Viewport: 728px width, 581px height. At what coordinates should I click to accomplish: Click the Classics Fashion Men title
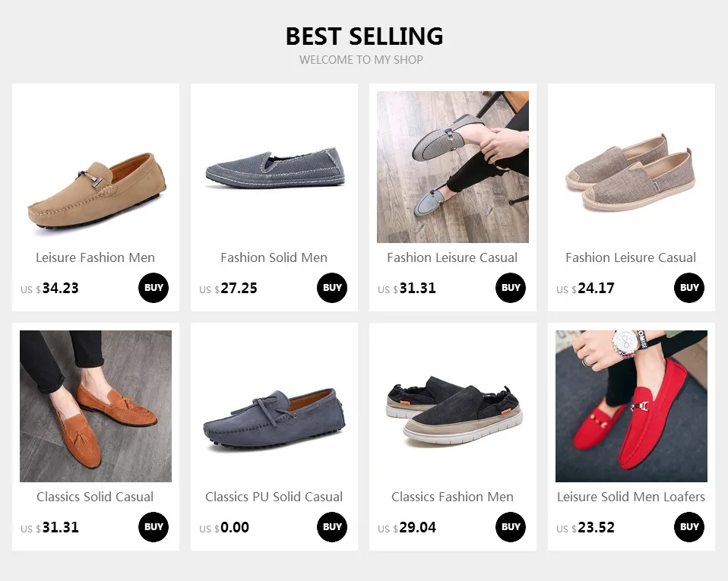pyautogui.click(x=453, y=497)
